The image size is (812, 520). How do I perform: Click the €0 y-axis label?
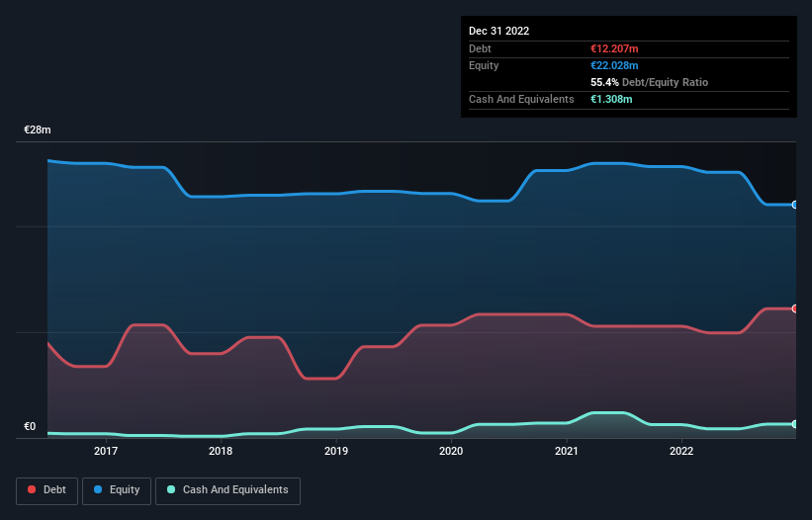click(30, 426)
